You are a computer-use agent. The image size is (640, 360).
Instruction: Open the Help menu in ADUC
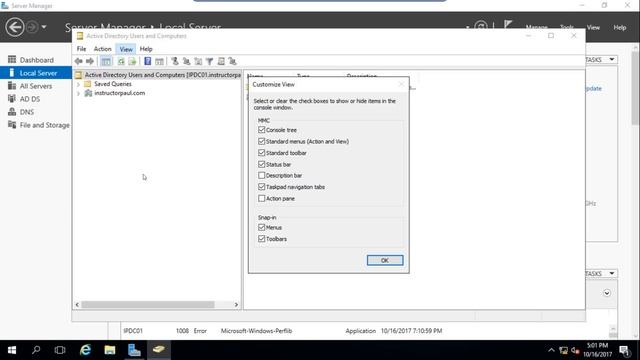click(x=146, y=49)
